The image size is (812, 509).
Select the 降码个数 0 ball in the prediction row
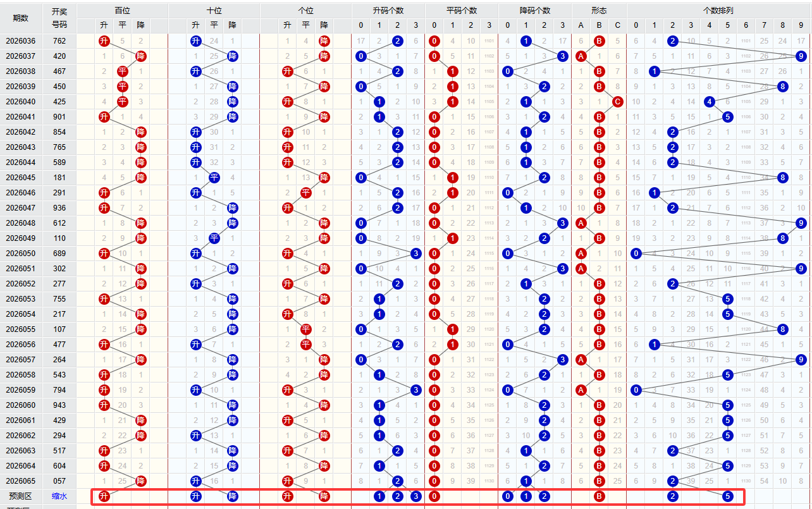tap(508, 496)
